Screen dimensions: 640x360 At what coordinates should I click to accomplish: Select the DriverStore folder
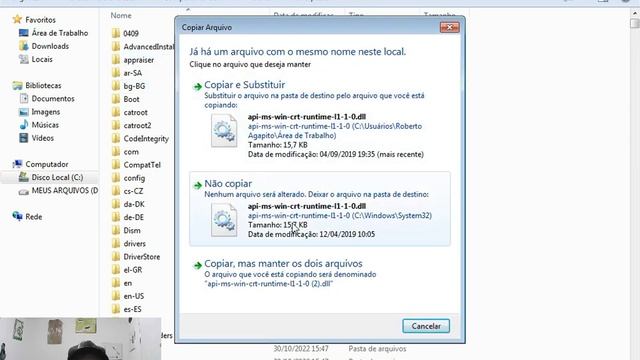pos(142,257)
